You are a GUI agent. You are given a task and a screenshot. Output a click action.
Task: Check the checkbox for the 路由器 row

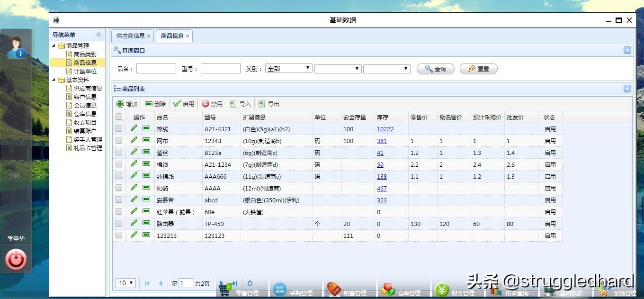(119, 224)
